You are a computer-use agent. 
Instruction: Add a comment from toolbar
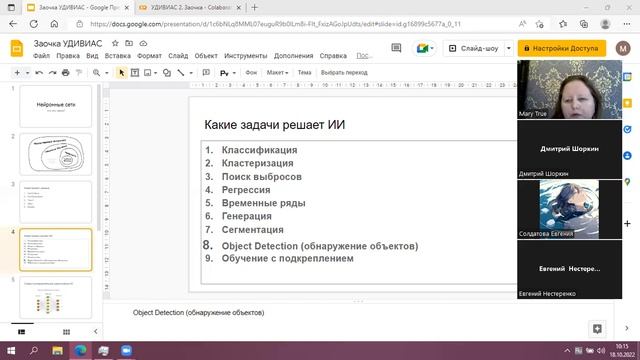tap(206, 73)
